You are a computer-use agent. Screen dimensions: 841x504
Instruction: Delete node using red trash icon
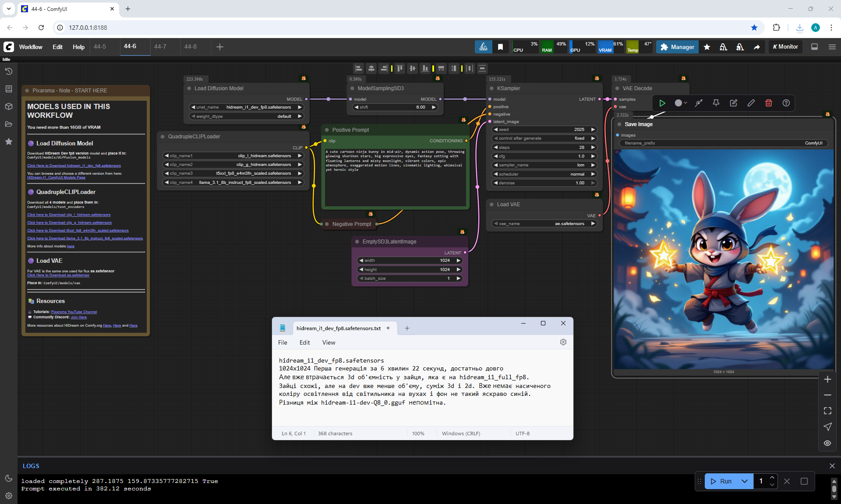[x=768, y=103]
